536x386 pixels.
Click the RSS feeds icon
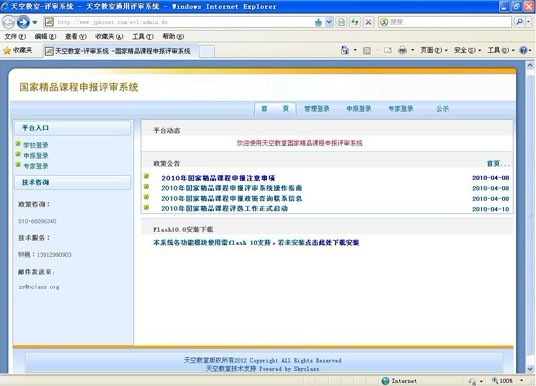coord(367,51)
